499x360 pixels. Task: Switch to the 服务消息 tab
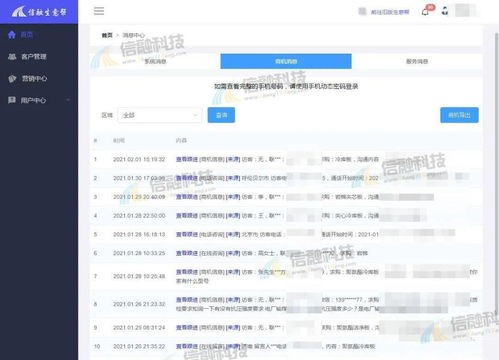pyautogui.click(x=417, y=61)
